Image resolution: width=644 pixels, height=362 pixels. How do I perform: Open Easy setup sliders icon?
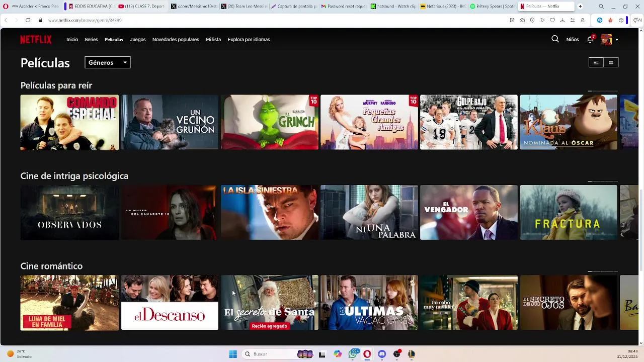573,20
